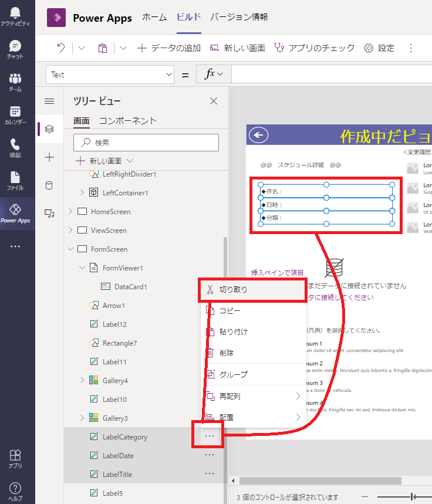Choose 削除 from context menu
432x504 pixels.
coord(253,353)
